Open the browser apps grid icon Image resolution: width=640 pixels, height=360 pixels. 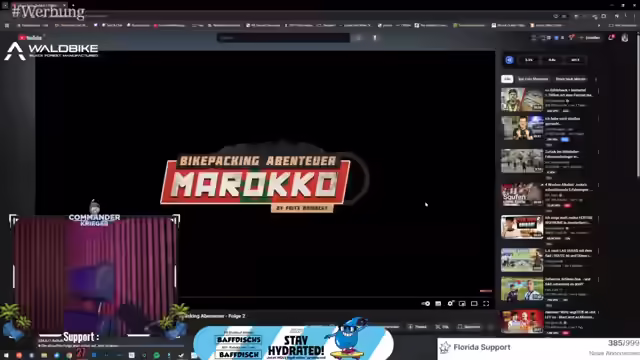(x=7, y=25)
